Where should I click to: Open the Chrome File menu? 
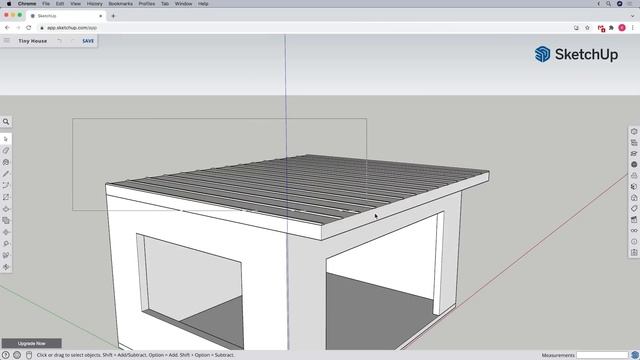pyautogui.click(x=46, y=4)
